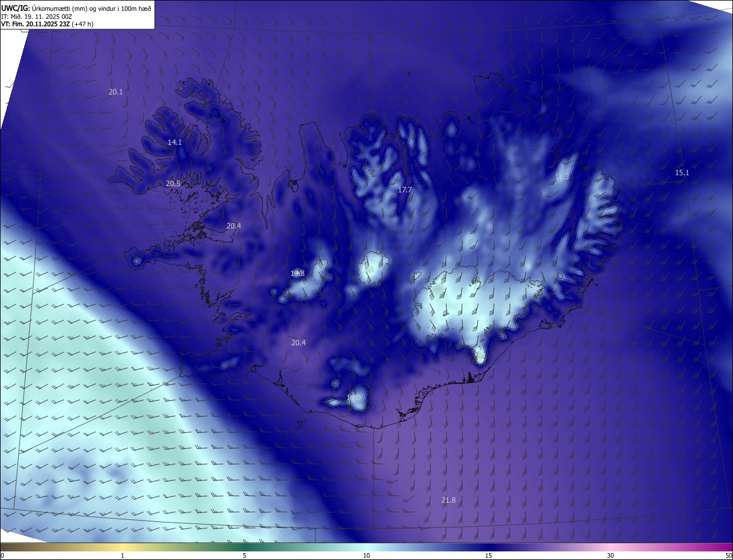Click the '30' tick on the color scale

(610, 555)
